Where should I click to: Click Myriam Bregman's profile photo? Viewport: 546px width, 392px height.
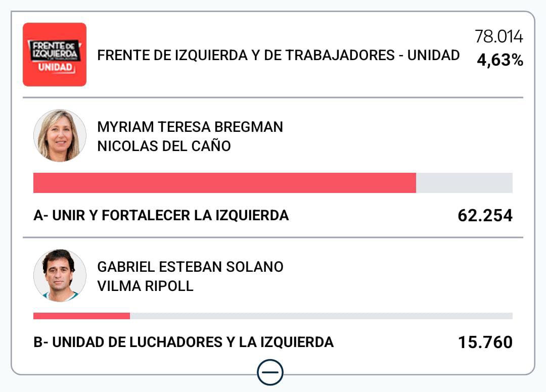(60, 135)
